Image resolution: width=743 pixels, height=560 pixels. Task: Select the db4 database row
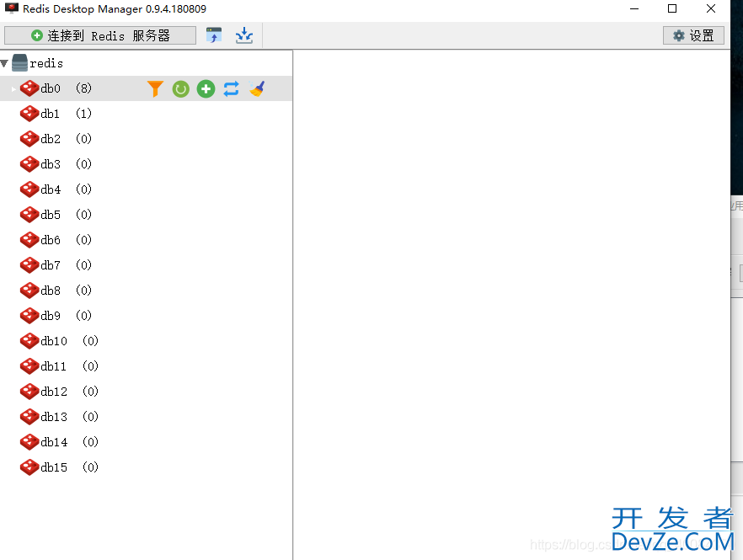146,189
